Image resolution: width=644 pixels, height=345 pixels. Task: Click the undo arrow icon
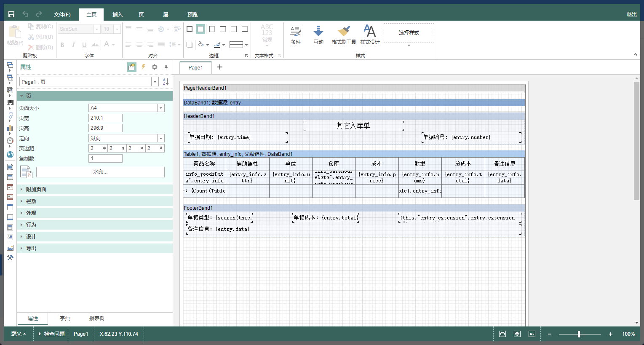(25, 14)
